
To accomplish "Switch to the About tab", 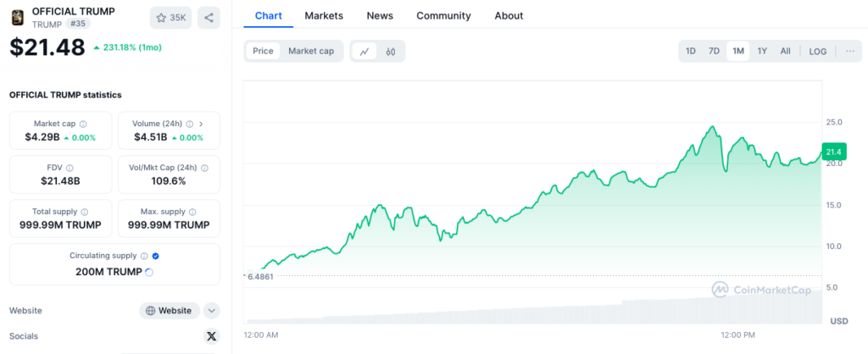I will pos(509,16).
